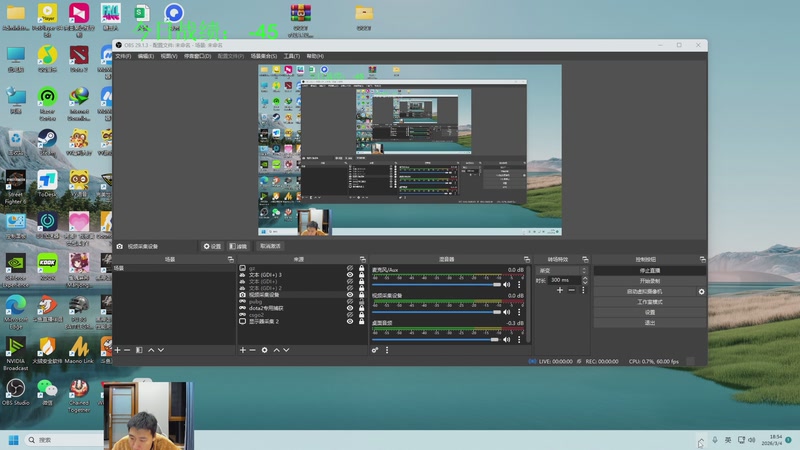Show the pubg source

tap(350, 302)
